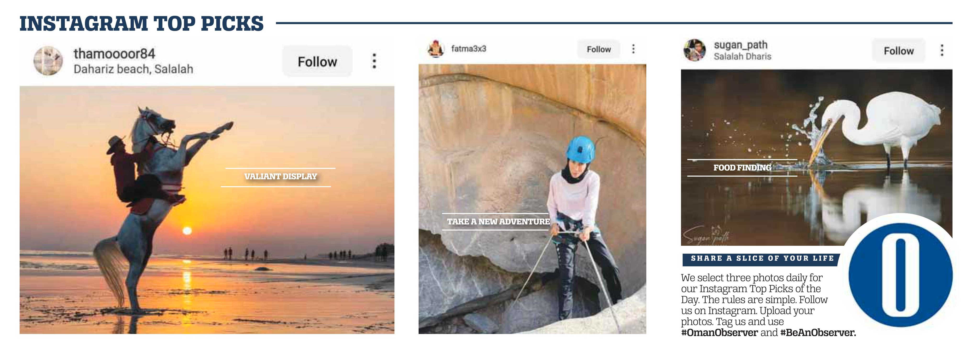Image resolution: width=980 pixels, height=350 pixels.
Task: Open the rearing horse sunset photo
Action: tap(207, 210)
